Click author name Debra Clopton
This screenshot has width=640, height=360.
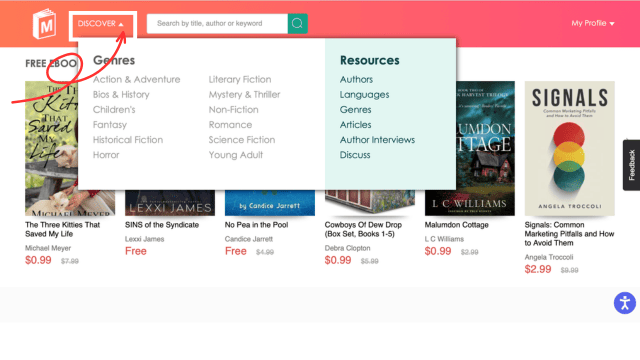[x=347, y=248]
